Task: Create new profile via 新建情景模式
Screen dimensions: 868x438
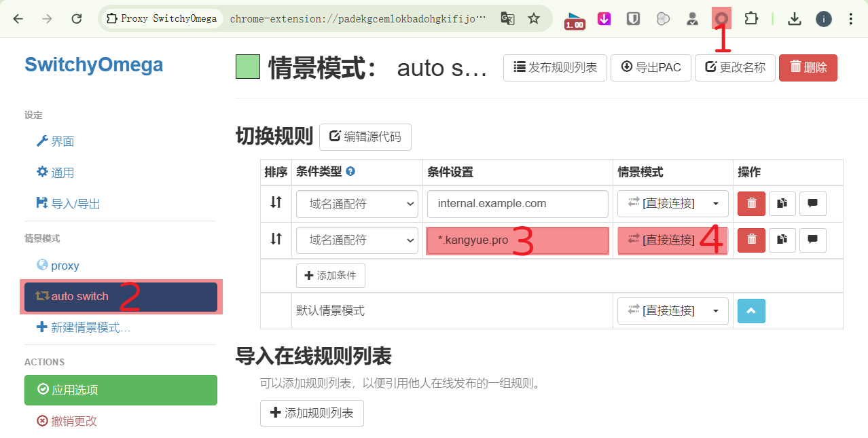Action: [x=82, y=327]
